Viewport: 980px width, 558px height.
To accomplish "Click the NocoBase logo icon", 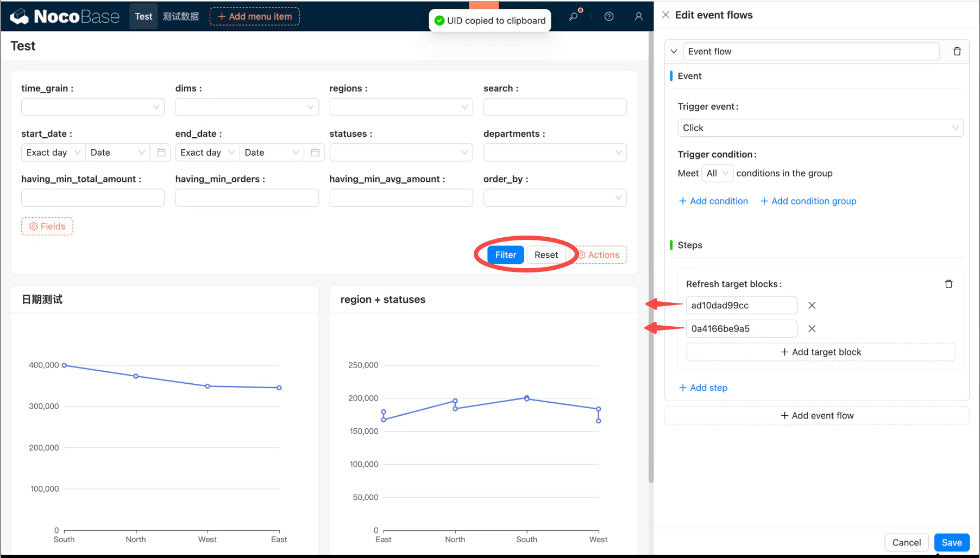I will tap(20, 17).
